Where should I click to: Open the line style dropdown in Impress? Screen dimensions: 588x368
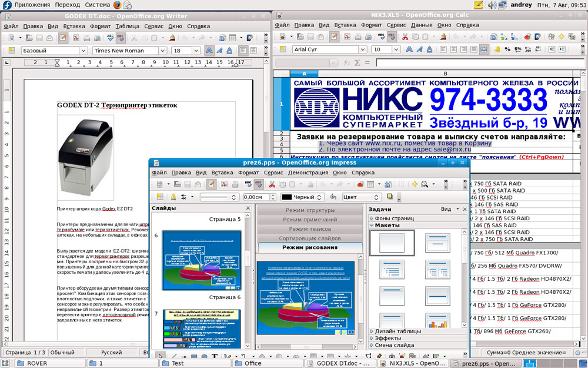click(x=218, y=197)
